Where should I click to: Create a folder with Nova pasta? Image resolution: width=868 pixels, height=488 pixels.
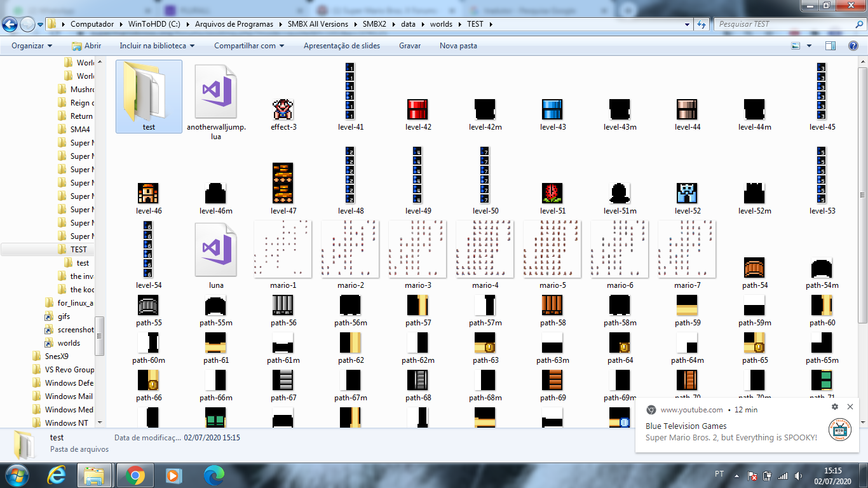pyautogui.click(x=458, y=46)
